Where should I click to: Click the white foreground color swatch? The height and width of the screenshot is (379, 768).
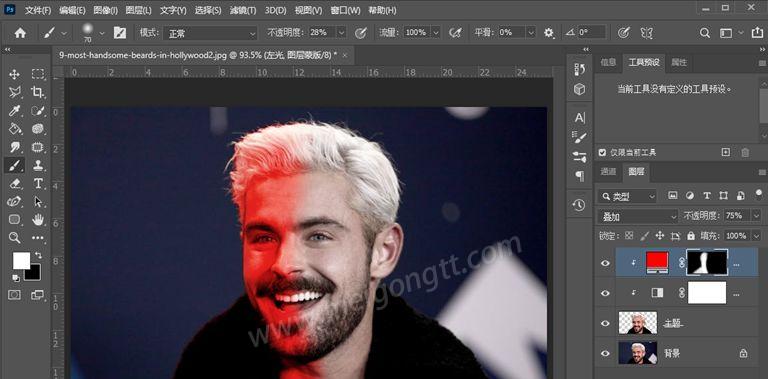tap(21, 261)
